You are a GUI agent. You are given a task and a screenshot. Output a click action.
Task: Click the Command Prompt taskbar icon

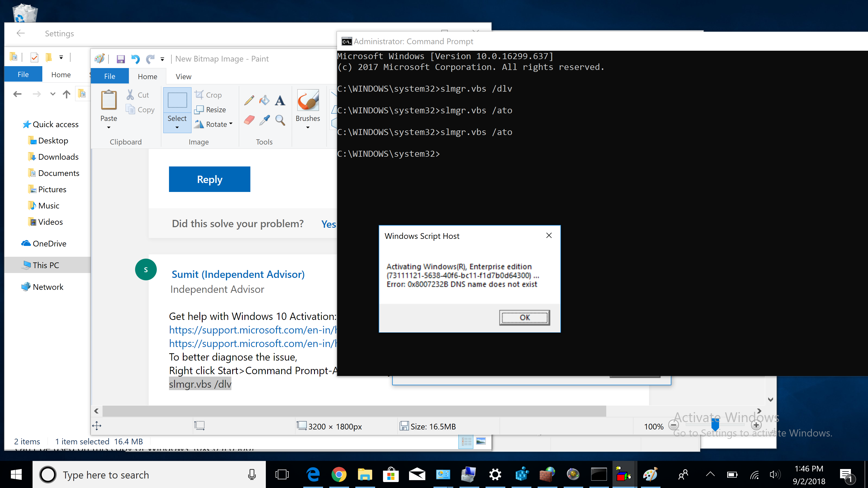click(x=599, y=475)
